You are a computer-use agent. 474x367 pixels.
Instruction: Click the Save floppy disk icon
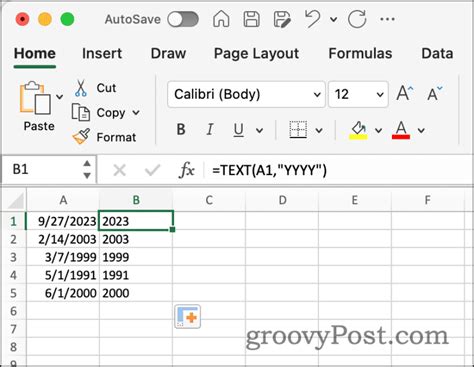tap(252, 19)
